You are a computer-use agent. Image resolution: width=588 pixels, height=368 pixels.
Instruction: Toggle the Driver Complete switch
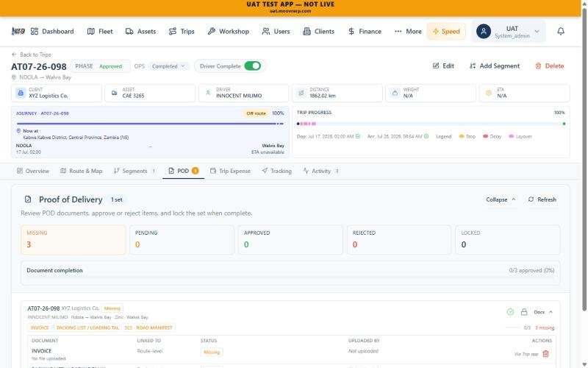(252, 66)
